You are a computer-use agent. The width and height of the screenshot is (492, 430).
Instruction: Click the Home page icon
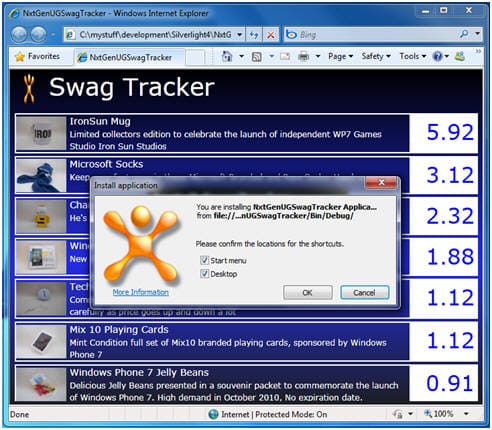pyautogui.click(x=227, y=57)
